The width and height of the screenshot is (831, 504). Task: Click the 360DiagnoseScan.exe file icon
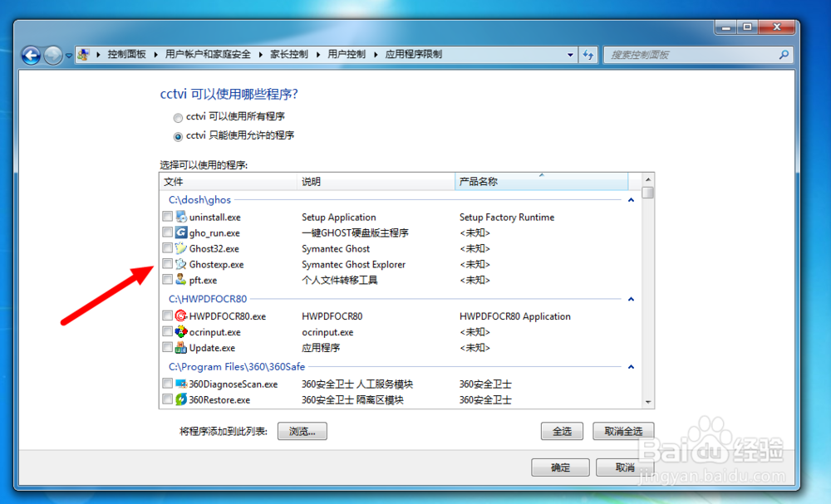(x=181, y=384)
